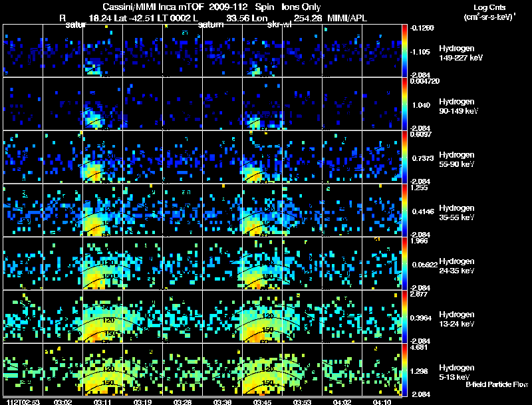Click the 04:02 time label
Image resolution: width=532 pixels, height=405 pixels.
click(x=342, y=402)
